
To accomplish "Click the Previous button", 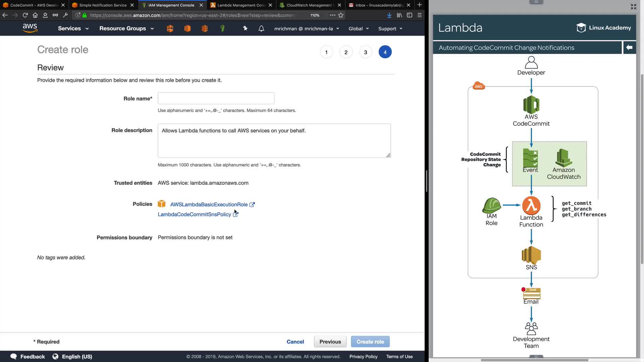I will (330, 342).
